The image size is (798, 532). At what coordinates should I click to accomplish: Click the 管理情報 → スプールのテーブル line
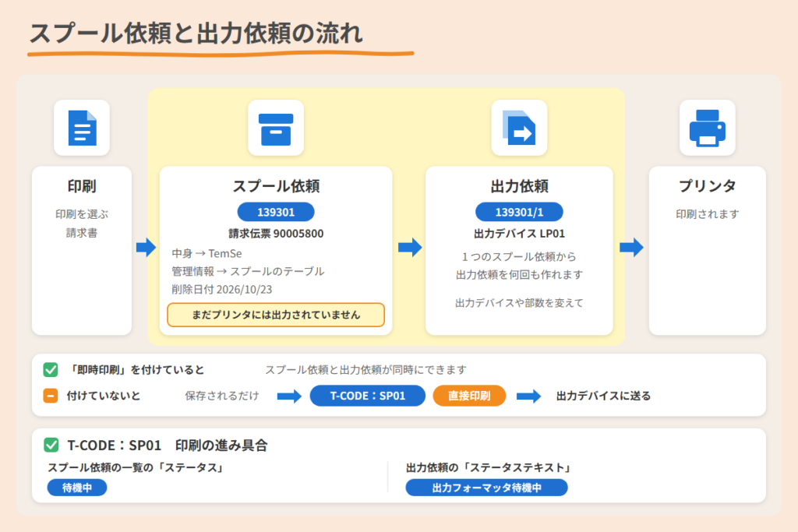(x=248, y=271)
